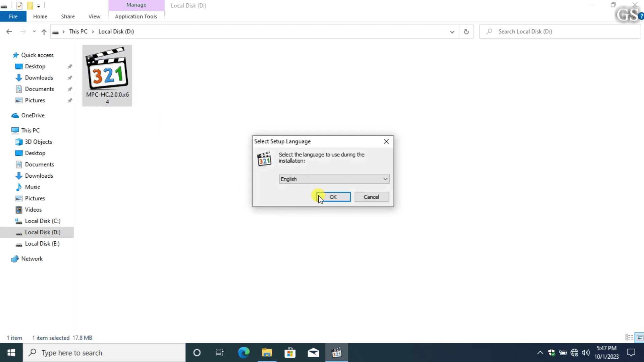Cancel the setup language dialog
Screen dimensions: 644x362
(x=372, y=197)
